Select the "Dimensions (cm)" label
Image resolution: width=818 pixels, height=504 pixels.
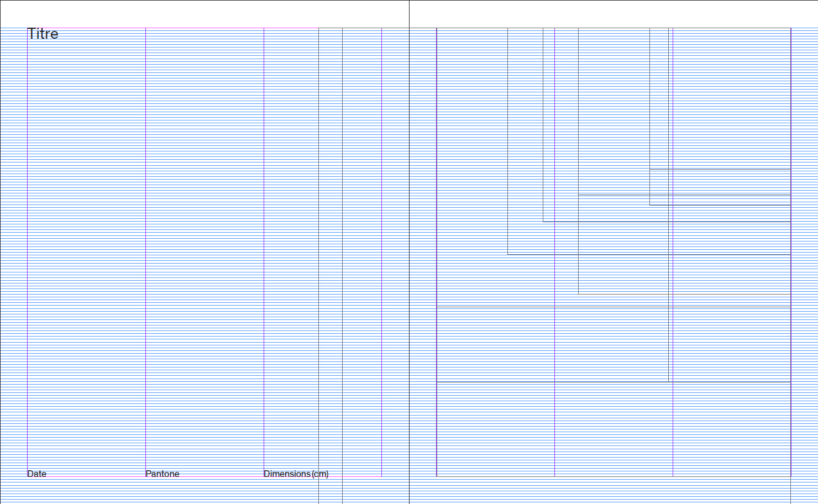[x=296, y=474]
